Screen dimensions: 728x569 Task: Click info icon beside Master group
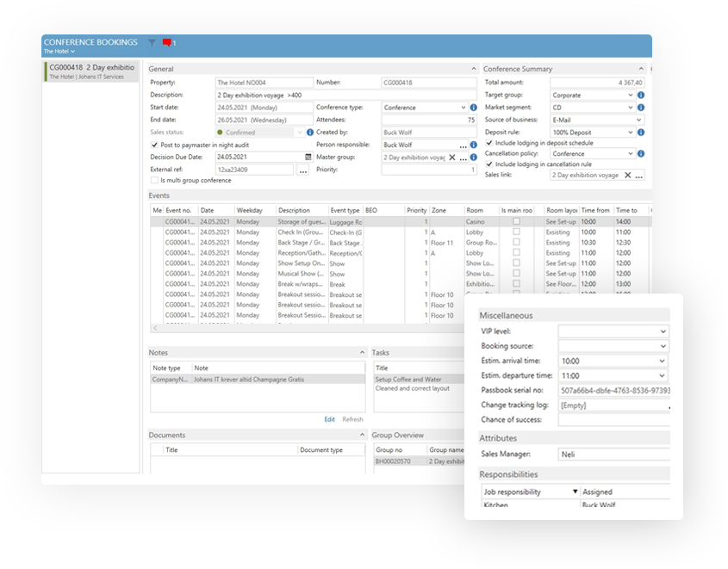[x=474, y=158]
